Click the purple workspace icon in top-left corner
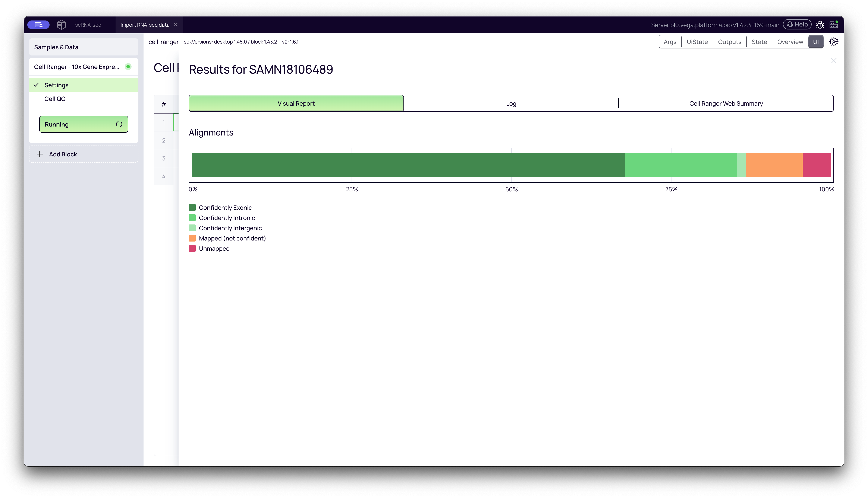The width and height of the screenshot is (868, 498). click(38, 24)
